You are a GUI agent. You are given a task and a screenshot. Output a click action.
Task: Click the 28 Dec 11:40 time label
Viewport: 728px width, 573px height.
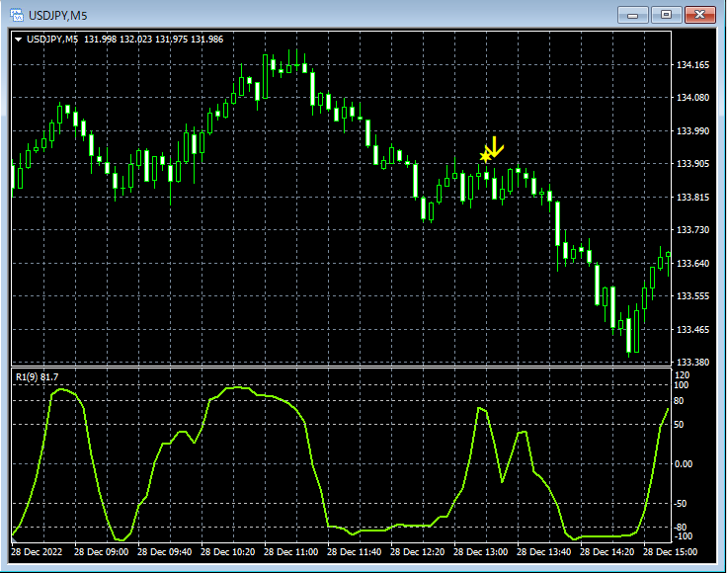pyautogui.click(x=354, y=552)
